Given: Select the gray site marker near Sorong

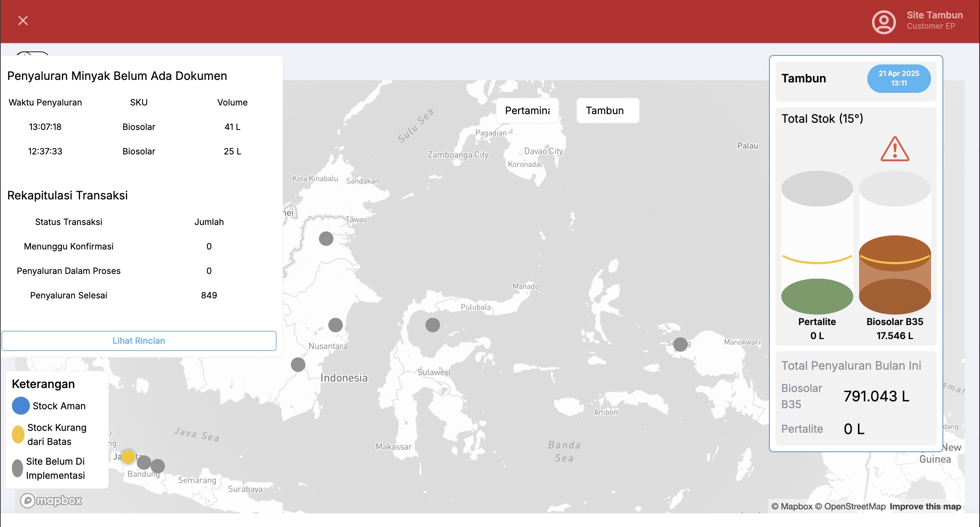Looking at the screenshot, I should pyautogui.click(x=680, y=344).
